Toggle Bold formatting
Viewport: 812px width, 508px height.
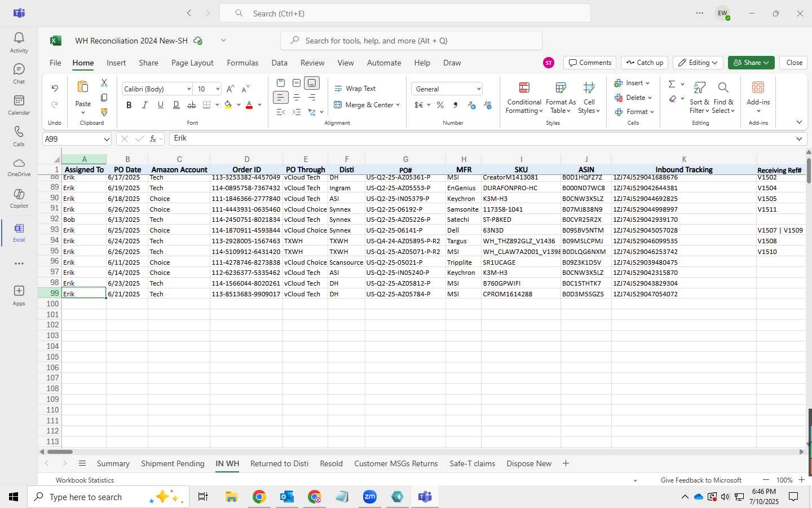point(129,105)
